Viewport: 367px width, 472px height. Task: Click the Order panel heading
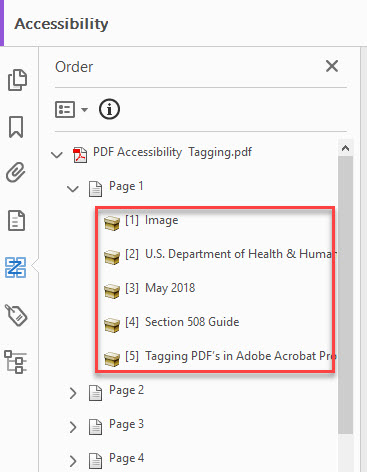click(74, 67)
